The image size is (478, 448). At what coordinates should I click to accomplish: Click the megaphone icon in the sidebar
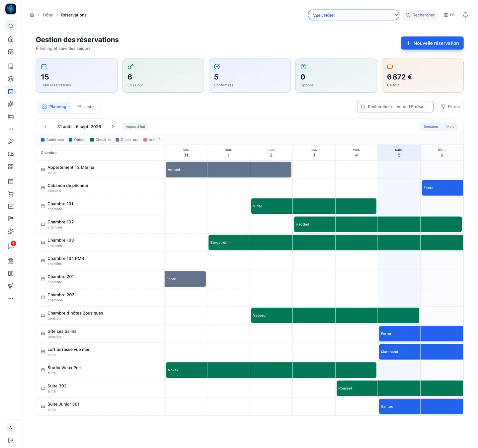click(x=11, y=286)
